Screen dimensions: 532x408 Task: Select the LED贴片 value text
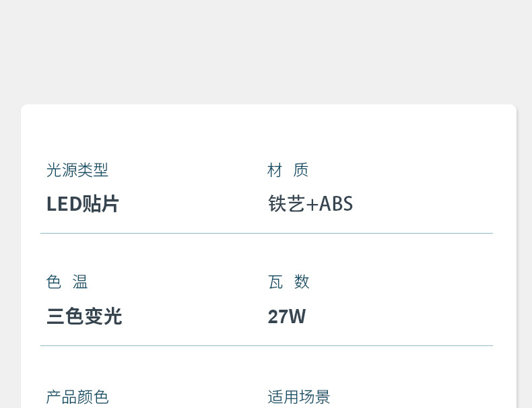[x=82, y=204]
